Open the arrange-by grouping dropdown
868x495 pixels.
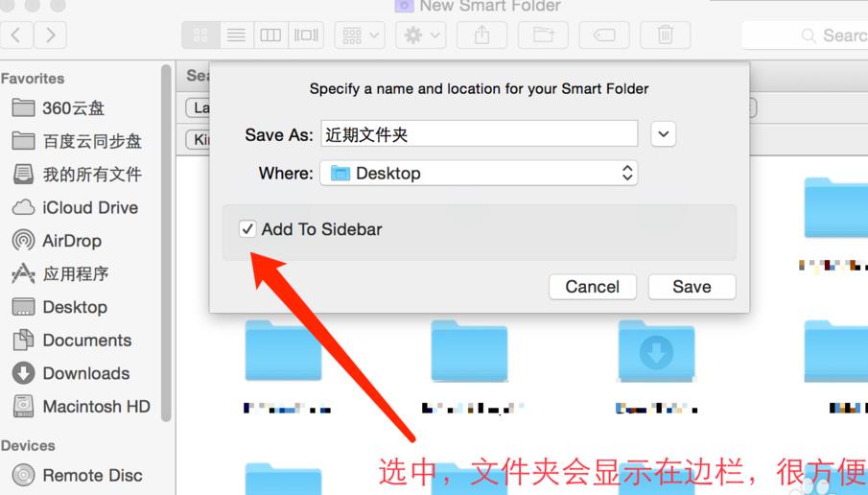click(360, 35)
